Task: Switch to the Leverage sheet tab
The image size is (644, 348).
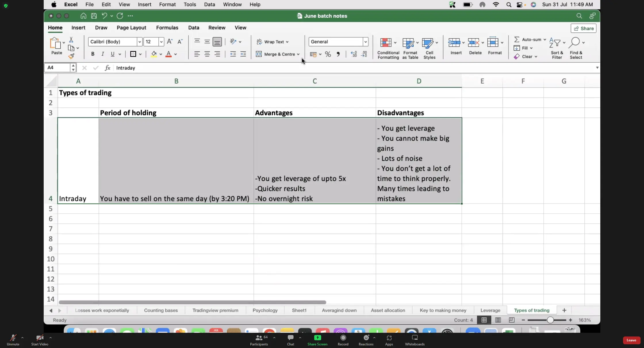Action: [x=490, y=310]
